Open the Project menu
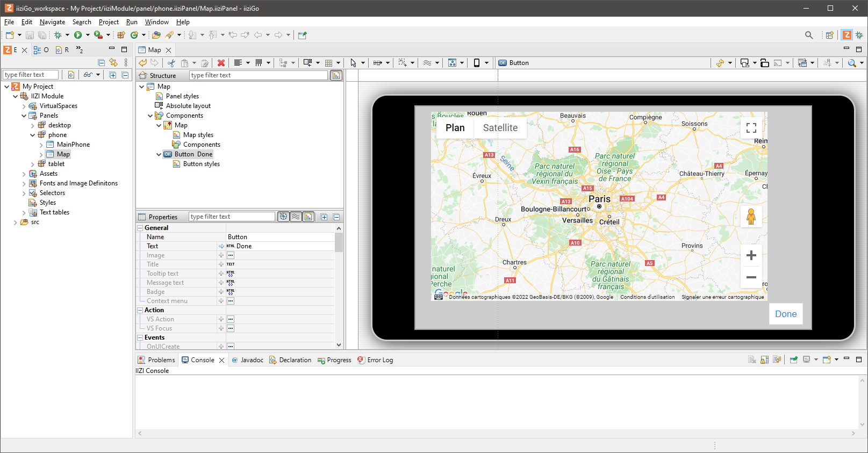Screen dimensions: 868x453 109,22
